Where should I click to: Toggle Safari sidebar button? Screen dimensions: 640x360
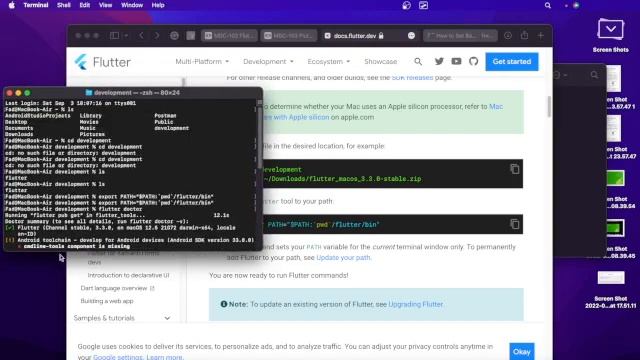(x=114, y=36)
